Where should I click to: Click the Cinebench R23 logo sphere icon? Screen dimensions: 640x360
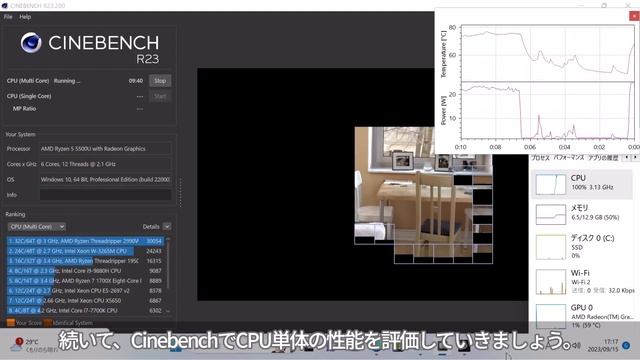pos(31,42)
